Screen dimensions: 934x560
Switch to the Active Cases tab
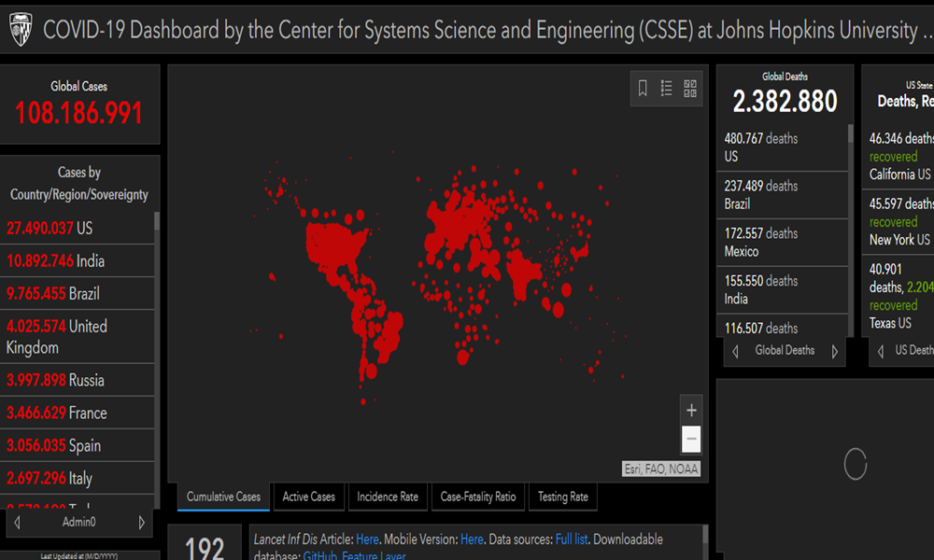pos(308,497)
